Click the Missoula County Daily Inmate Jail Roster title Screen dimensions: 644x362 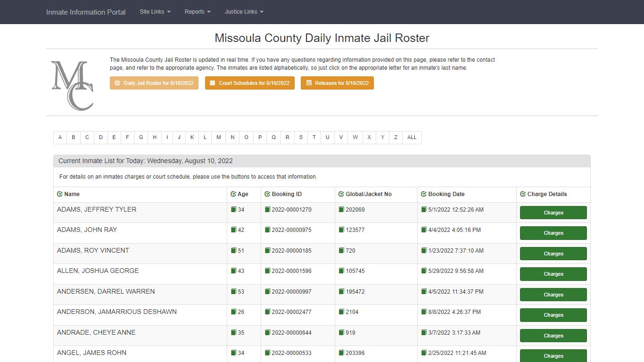(x=322, y=38)
